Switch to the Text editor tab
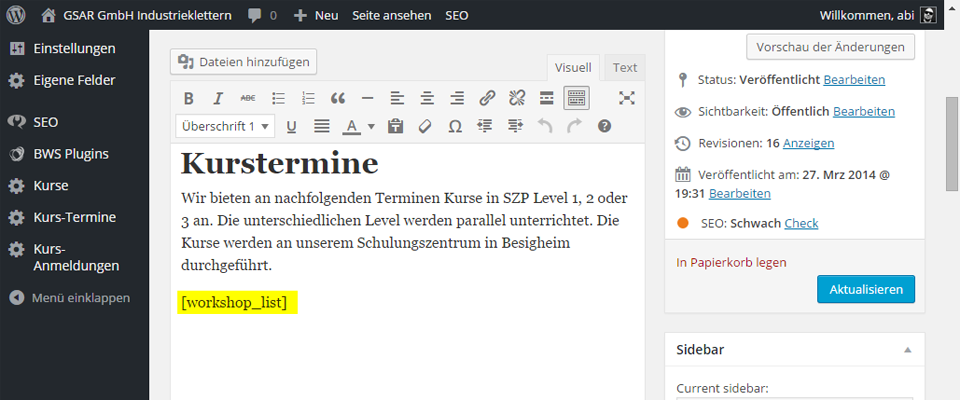Screen dimensions: 960x400 (625, 68)
